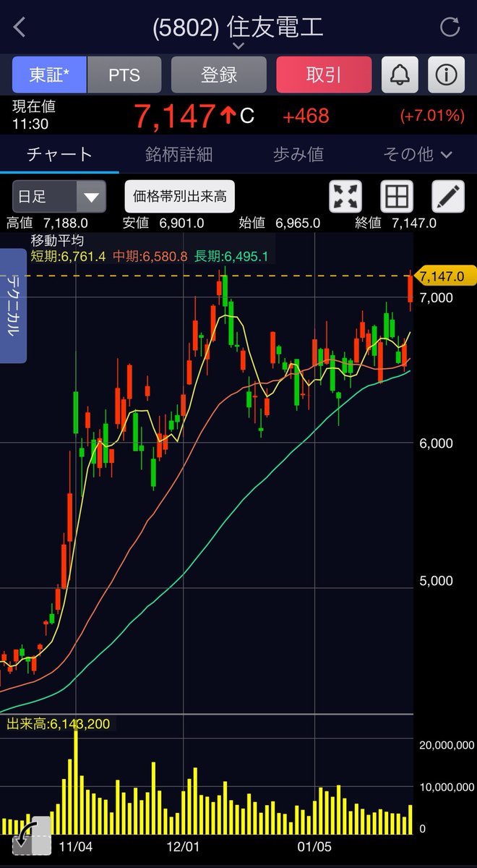Select the 東証 exchange toggle
This screenshot has width=477, height=868.
tap(49, 75)
